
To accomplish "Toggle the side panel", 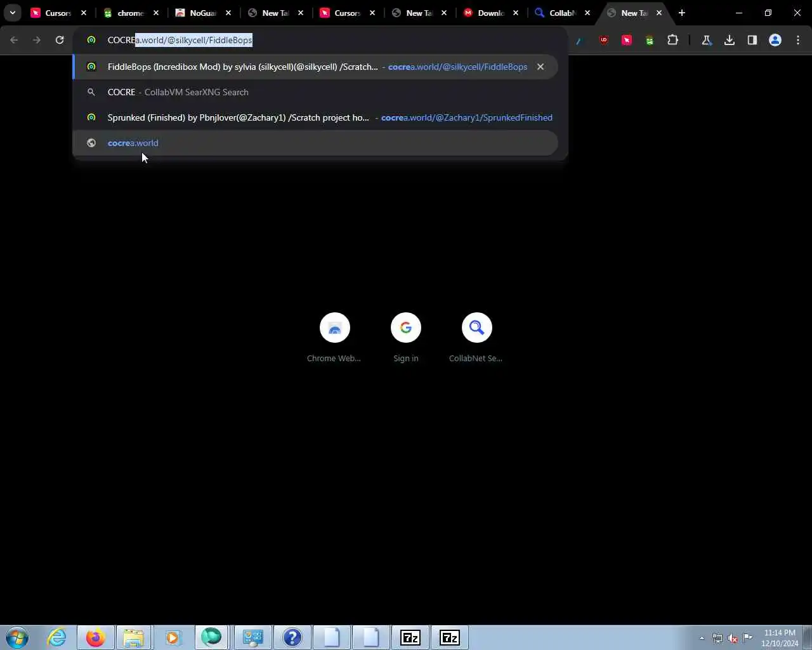I will pos(752,40).
